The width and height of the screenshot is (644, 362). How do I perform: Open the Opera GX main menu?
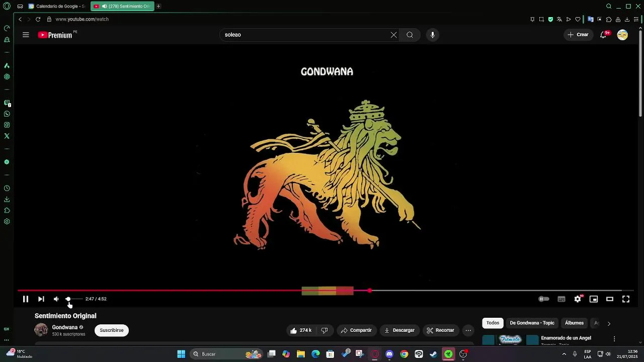(7, 6)
